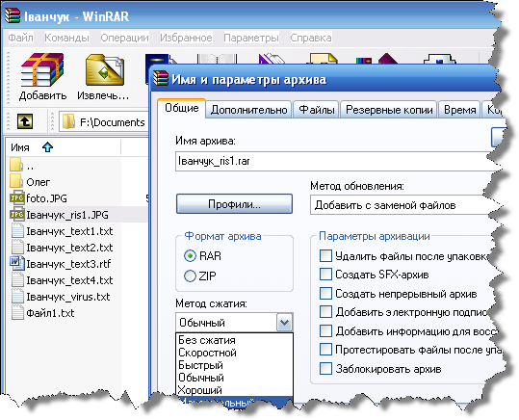Viewport: 519px width, 420px height.
Task: Select file Іванчук_virus.txt
Action: [x=67, y=297]
